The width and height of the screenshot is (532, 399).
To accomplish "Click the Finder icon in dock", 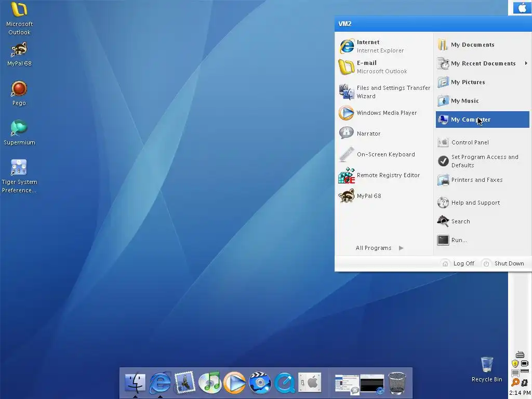I will [135, 383].
